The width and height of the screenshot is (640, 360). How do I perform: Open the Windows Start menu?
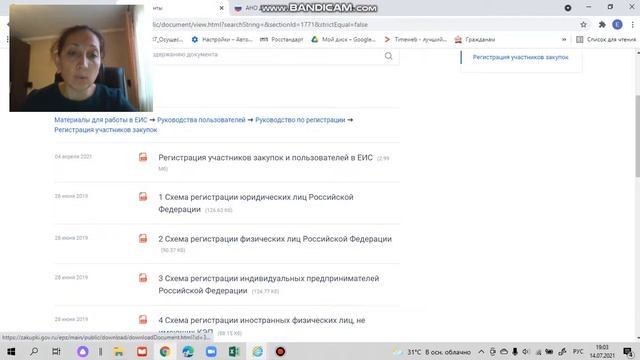(11, 351)
